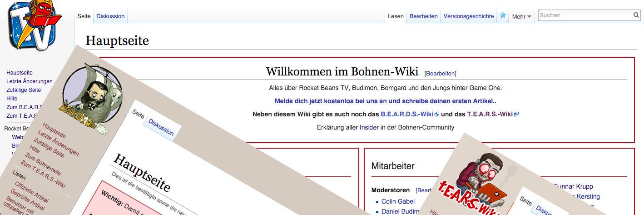The image size is (644, 215).
Task: Switch to the Diskussion tab in main wiki
Action: click(x=110, y=16)
